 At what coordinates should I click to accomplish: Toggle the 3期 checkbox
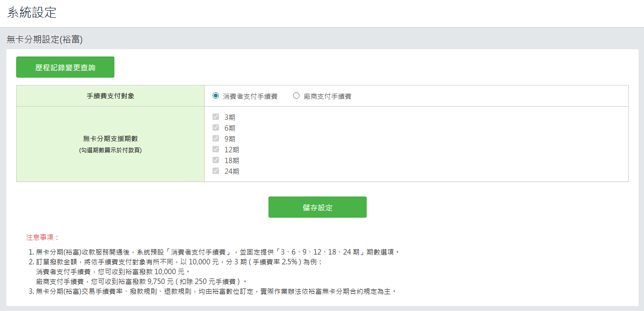(x=215, y=117)
